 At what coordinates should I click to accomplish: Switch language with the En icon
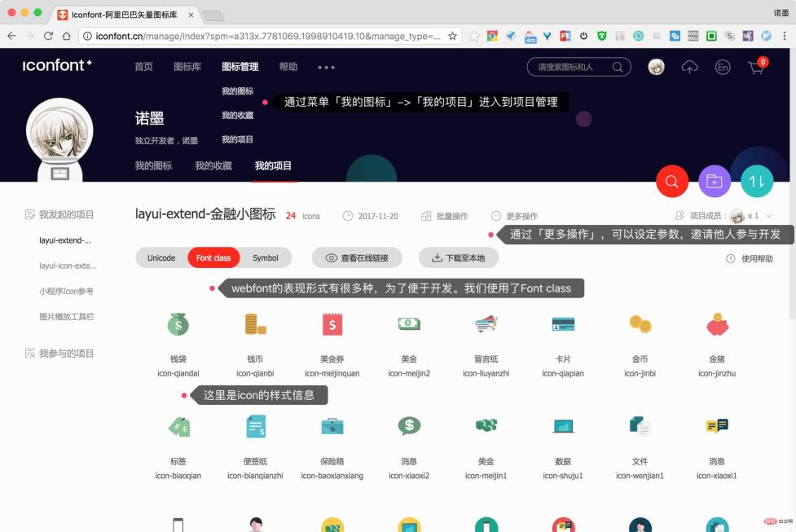pos(723,67)
